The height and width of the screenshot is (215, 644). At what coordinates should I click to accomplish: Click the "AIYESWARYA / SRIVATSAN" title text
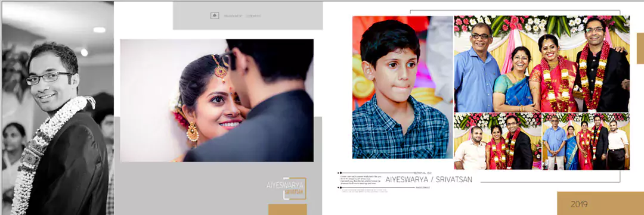pos(429,179)
